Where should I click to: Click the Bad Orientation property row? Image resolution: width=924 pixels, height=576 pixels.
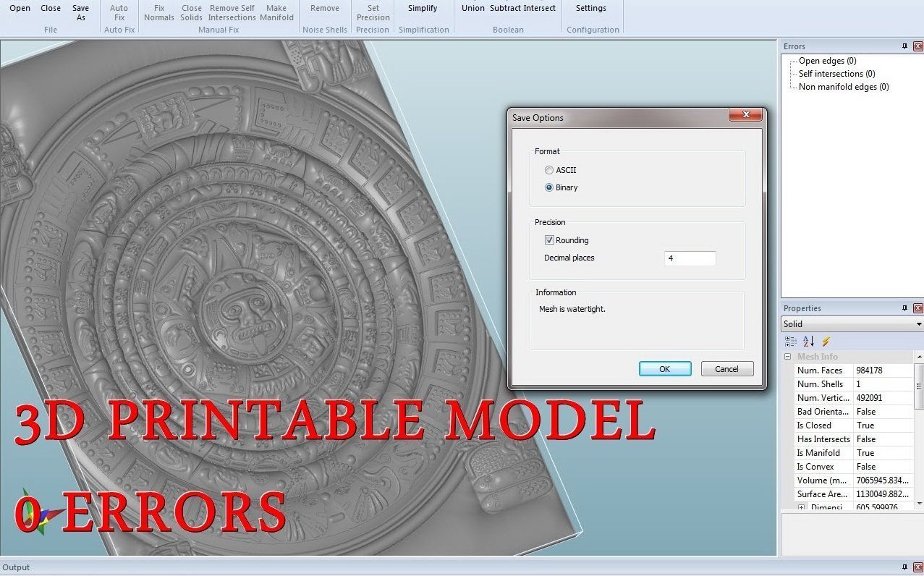tap(855, 412)
